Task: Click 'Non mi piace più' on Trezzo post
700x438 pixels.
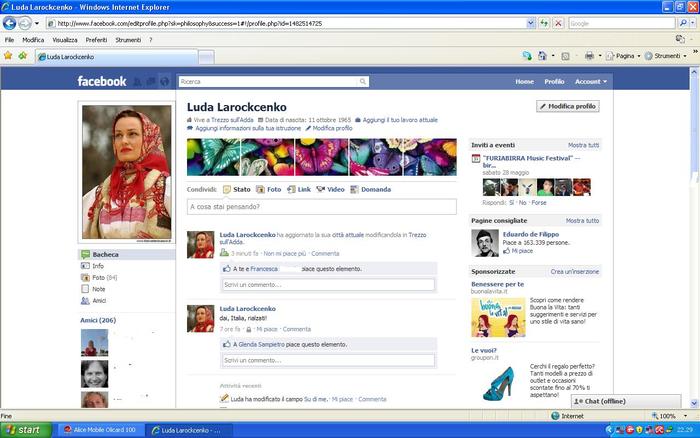Action: pos(284,254)
